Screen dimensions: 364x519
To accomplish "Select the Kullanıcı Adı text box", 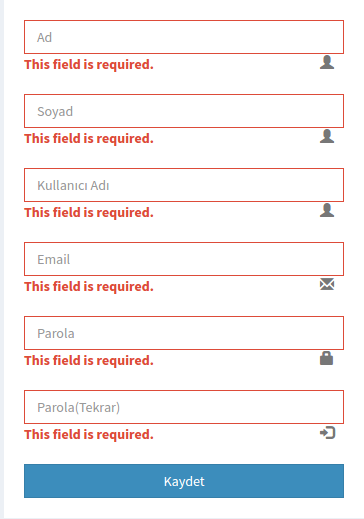I will pos(184,185).
